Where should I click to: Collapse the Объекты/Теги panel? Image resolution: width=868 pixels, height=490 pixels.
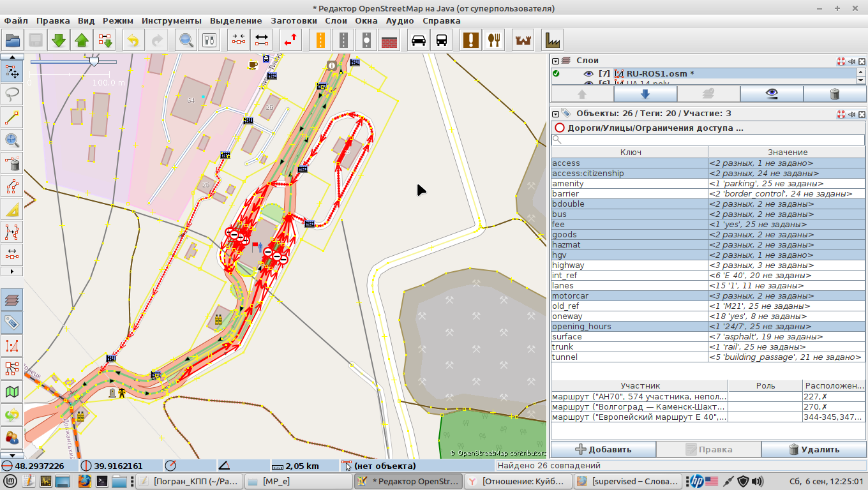556,114
